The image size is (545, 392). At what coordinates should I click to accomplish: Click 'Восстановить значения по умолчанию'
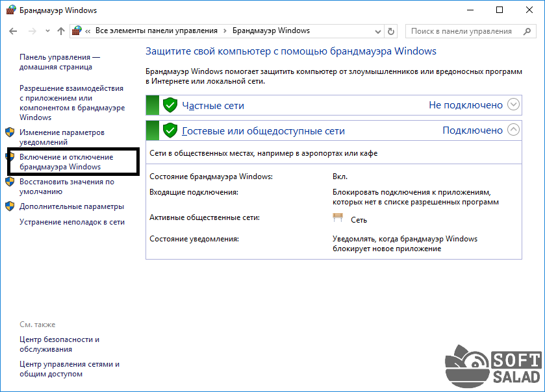[67, 186]
